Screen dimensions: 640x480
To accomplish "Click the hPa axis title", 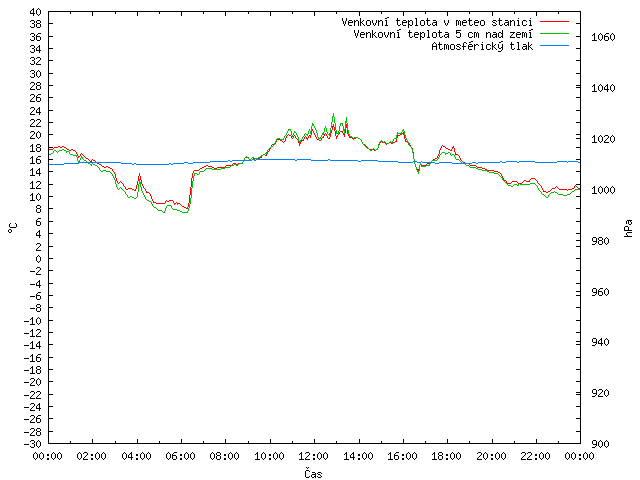I will (x=628, y=228).
